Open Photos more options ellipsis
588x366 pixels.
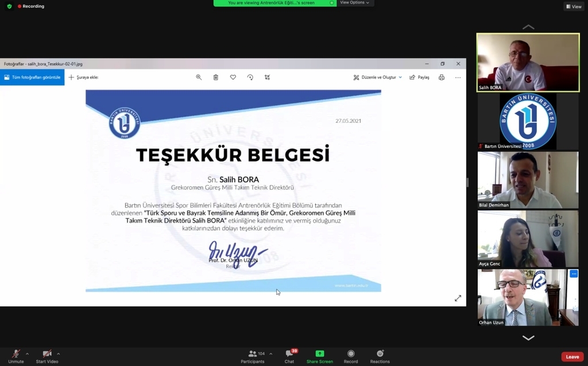click(458, 77)
